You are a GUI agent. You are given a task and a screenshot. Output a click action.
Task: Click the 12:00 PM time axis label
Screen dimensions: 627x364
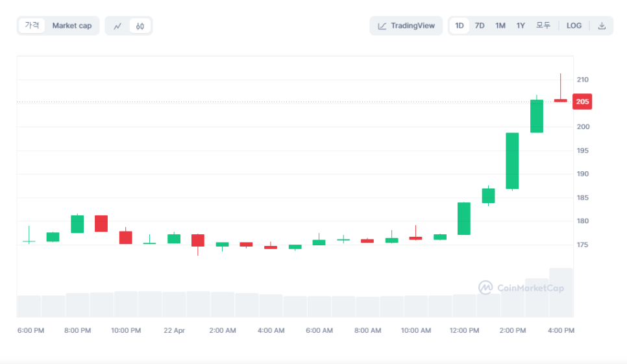click(x=464, y=330)
